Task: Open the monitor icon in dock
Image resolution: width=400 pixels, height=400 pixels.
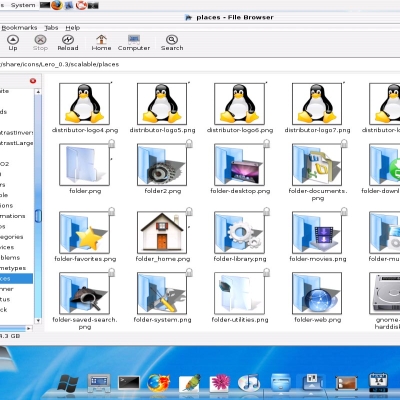Action: pos(99,383)
